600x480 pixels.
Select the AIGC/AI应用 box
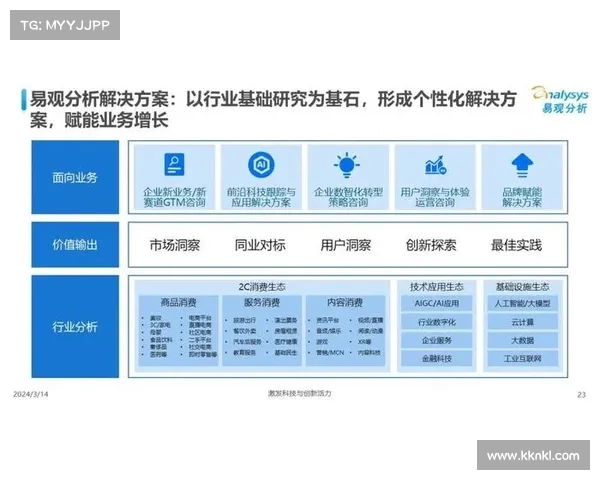(x=437, y=304)
